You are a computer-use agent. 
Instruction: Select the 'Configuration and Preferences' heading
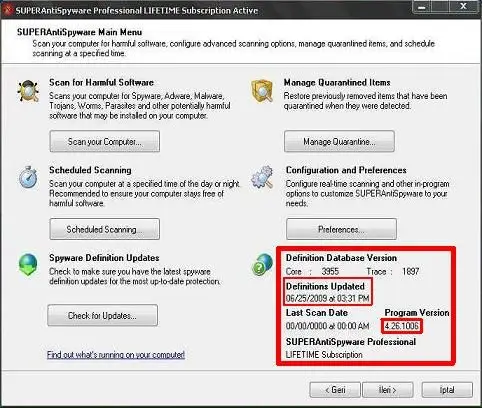click(346, 170)
